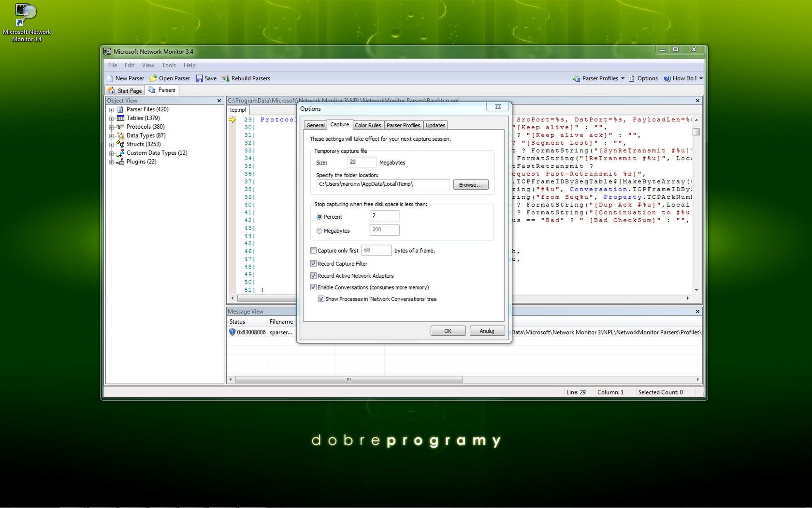Open the Tools menu

tap(169, 65)
